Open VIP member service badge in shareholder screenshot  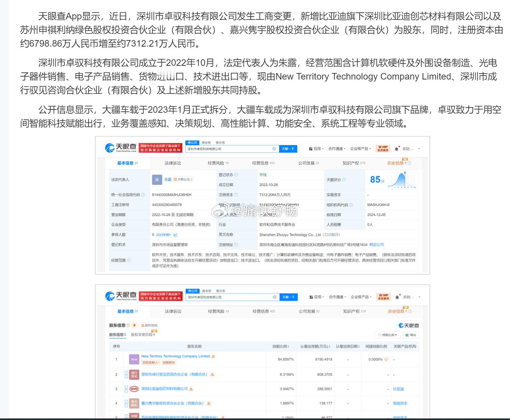tap(384, 297)
